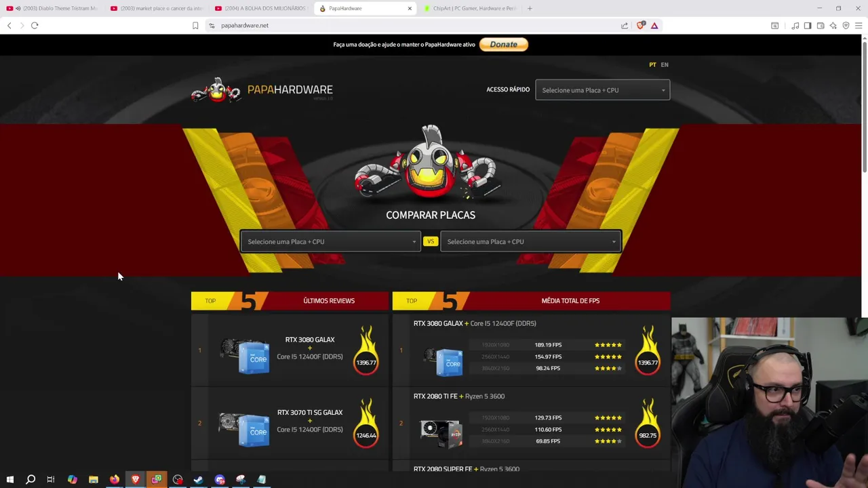The width and height of the screenshot is (868, 488).
Task: Click 154.97 FPS value
Action: point(548,357)
